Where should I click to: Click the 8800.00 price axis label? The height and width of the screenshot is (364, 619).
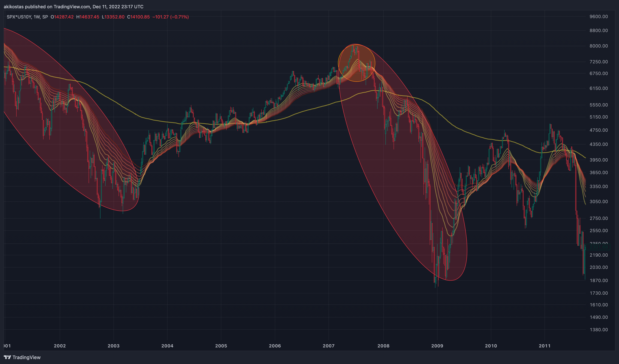tap(599, 31)
